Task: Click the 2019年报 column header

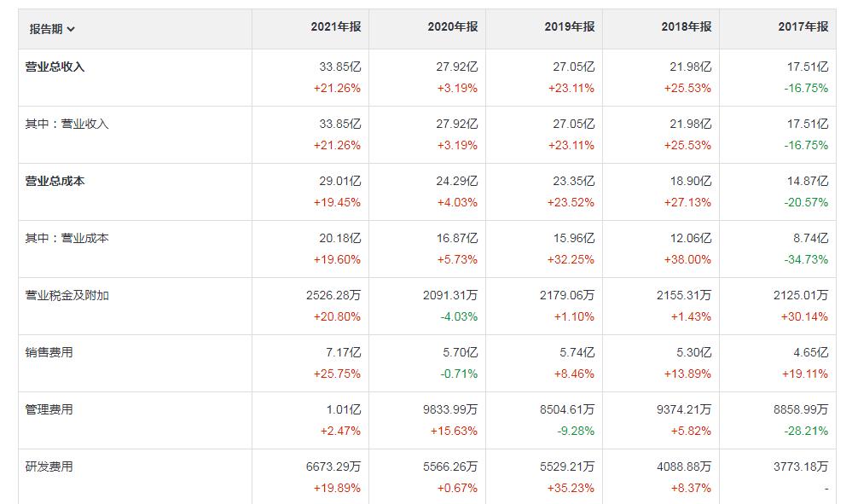Action: click(570, 27)
